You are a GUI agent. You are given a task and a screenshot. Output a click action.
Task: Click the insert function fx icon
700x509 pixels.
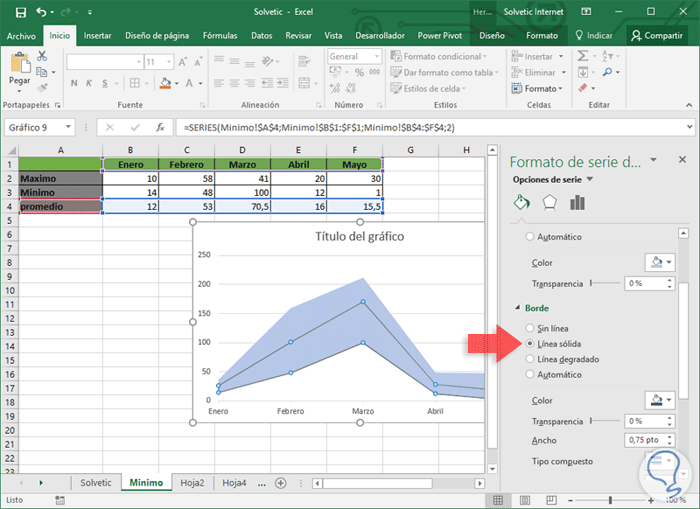(160, 128)
